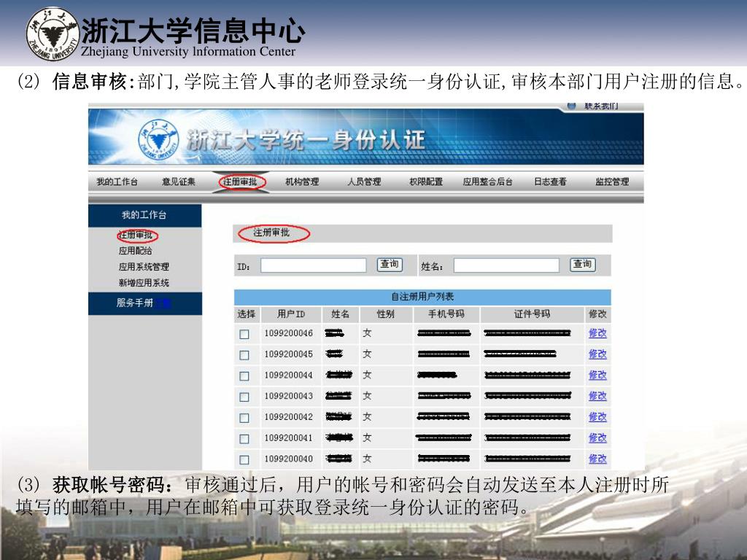
Task: Click the 姓名 search input field
Action: (506, 265)
